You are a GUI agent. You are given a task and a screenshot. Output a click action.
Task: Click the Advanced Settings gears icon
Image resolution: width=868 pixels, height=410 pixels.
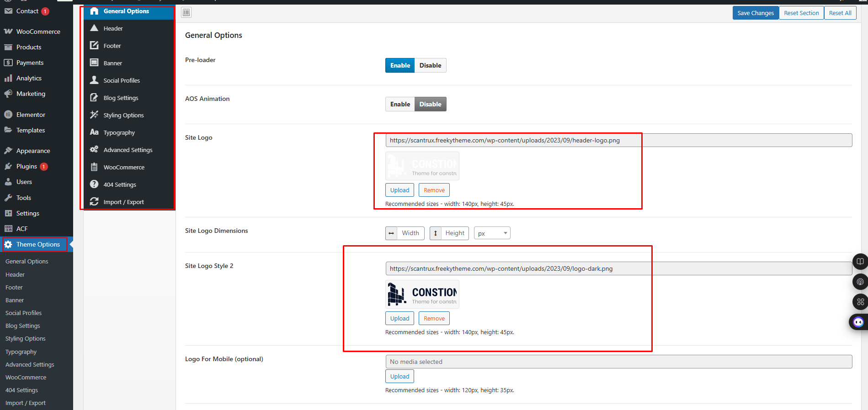pyautogui.click(x=94, y=150)
